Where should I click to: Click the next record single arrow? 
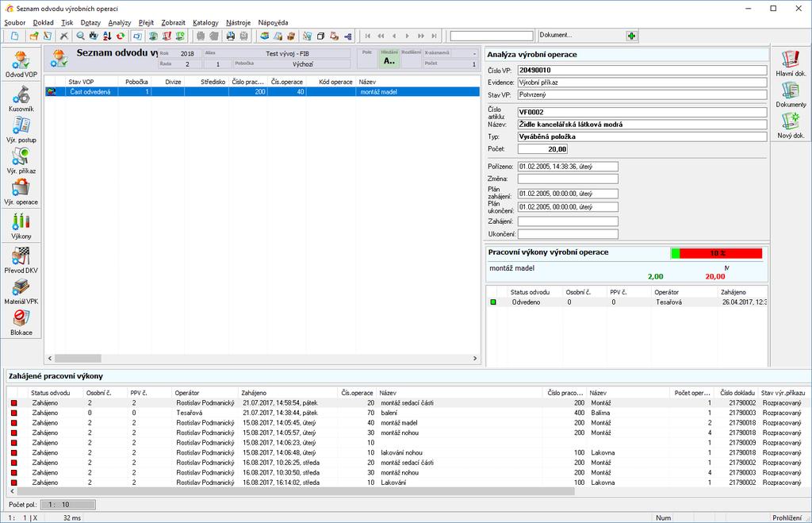click(x=408, y=36)
